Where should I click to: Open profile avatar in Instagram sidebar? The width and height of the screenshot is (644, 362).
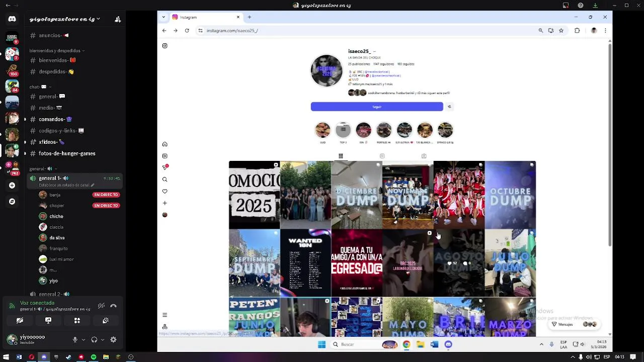point(165,215)
